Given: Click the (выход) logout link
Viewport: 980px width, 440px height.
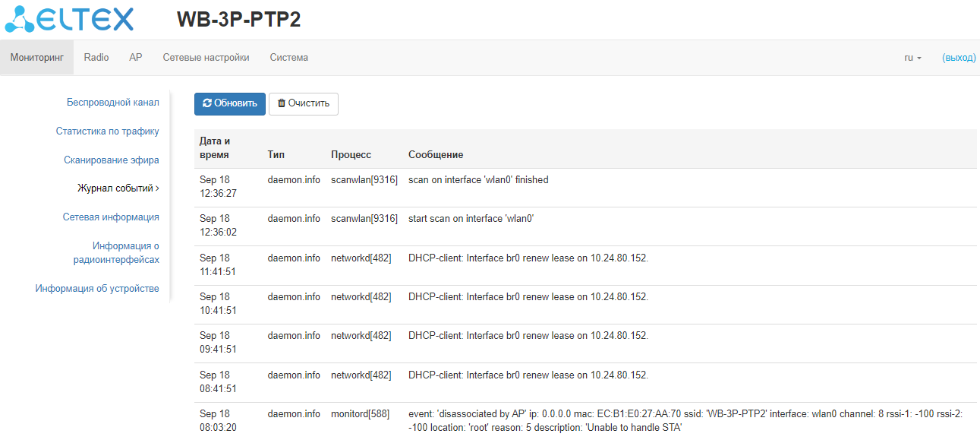Looking at the screenshot, I should (x=958, y=58).
